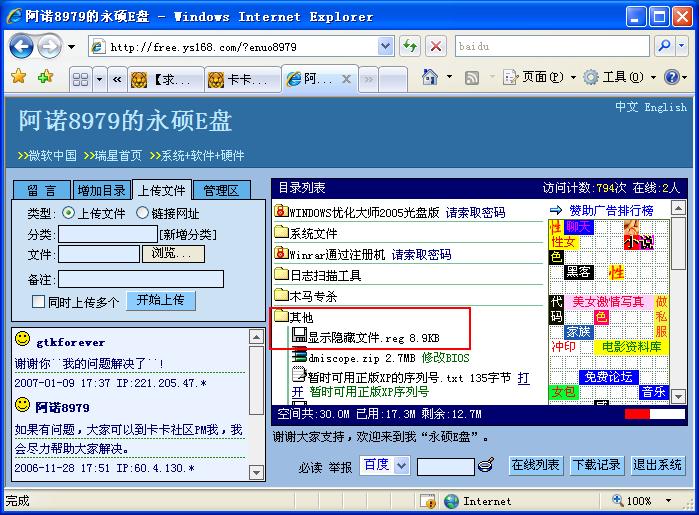Image resolution: width=699 pixels, height=515 pixels.
Task: Switch to the 留言 tab
Action: pyautogui.click(x=41, y=190)
